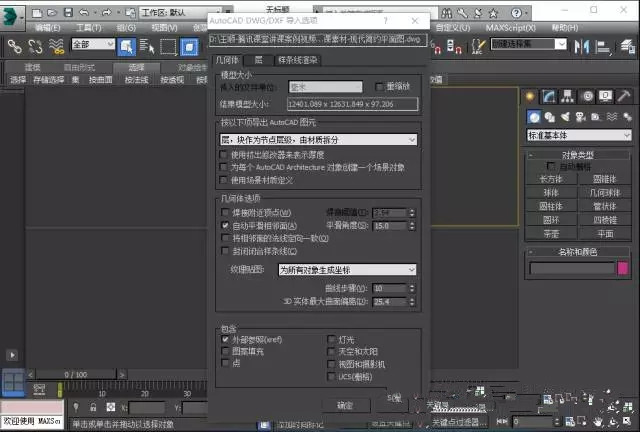Open the 标准基本体 category dropdown
The height and width of the screenshot is (432, 640).
[x=579, y=135]
